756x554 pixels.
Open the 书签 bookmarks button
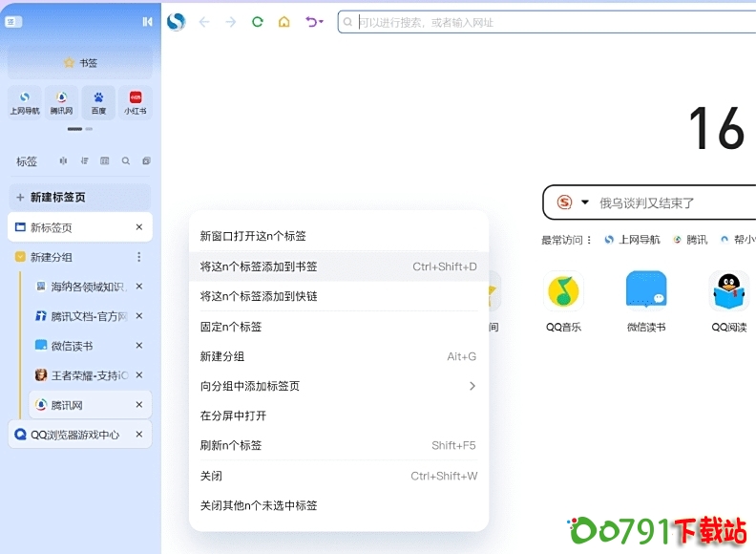pos(80,63)
